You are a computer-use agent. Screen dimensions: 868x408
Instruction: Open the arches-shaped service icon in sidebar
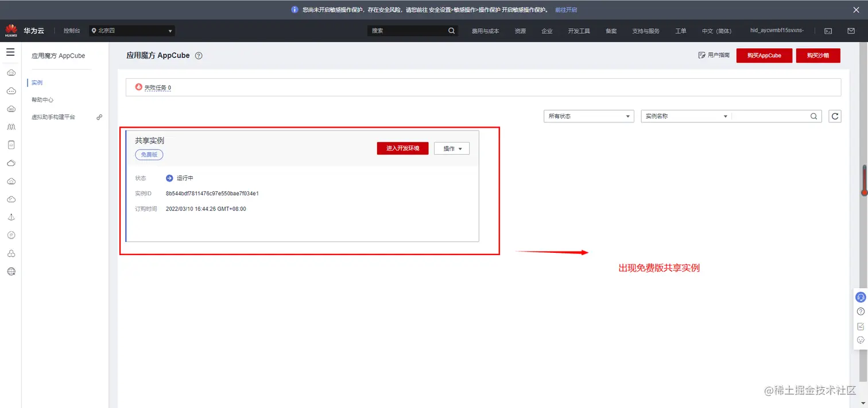11,127
